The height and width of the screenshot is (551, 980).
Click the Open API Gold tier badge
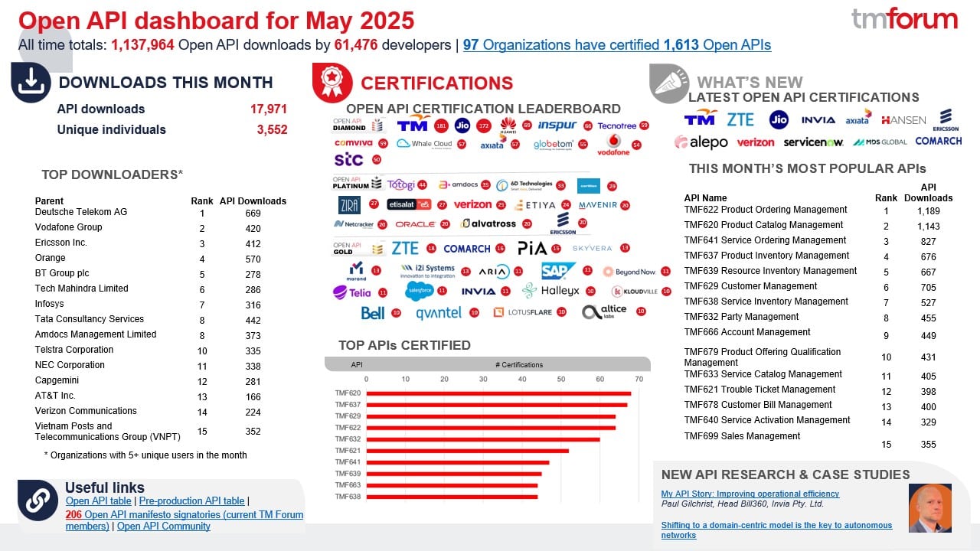(x=358, y=248)
